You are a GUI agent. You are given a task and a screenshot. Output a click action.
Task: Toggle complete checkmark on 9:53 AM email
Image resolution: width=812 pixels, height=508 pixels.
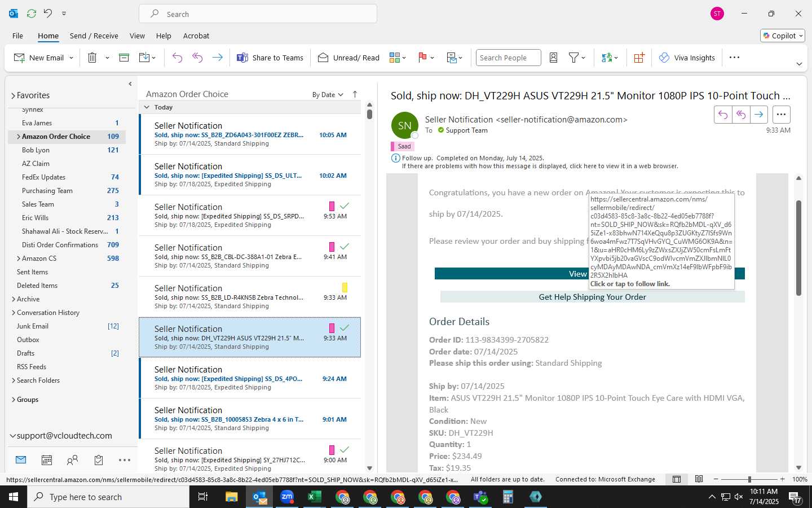click(345, 206)
